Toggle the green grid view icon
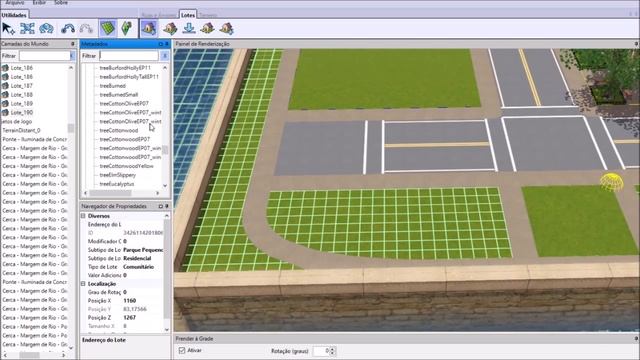The height and width of the screenshot is (360, 640). [x=108, y=28]
